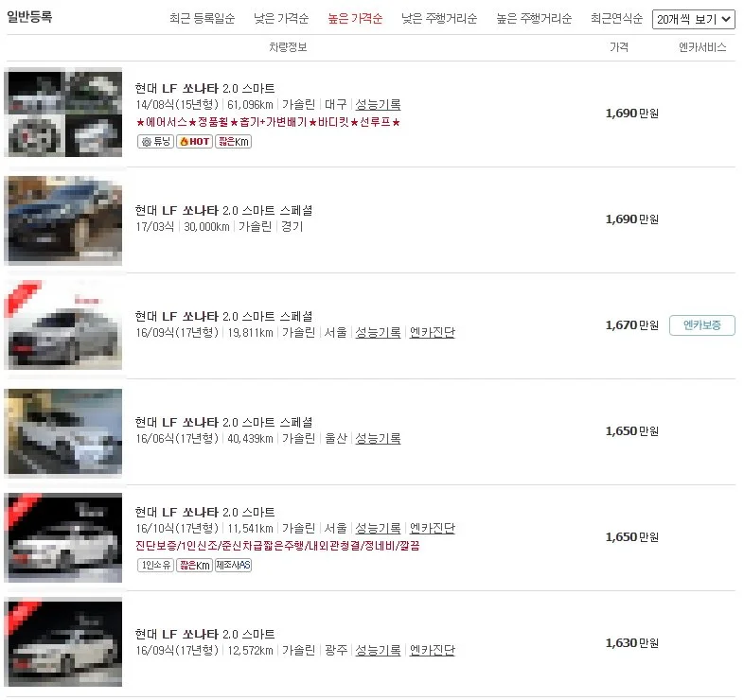Click the 1인소유 badge icon
This screenshot has height=700, width=744.
[155, 565]
